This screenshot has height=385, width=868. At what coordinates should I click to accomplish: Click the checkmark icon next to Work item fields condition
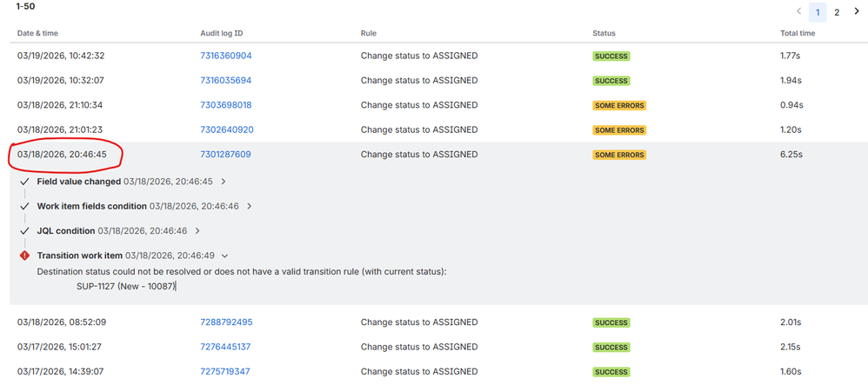(x=23, y=206)
